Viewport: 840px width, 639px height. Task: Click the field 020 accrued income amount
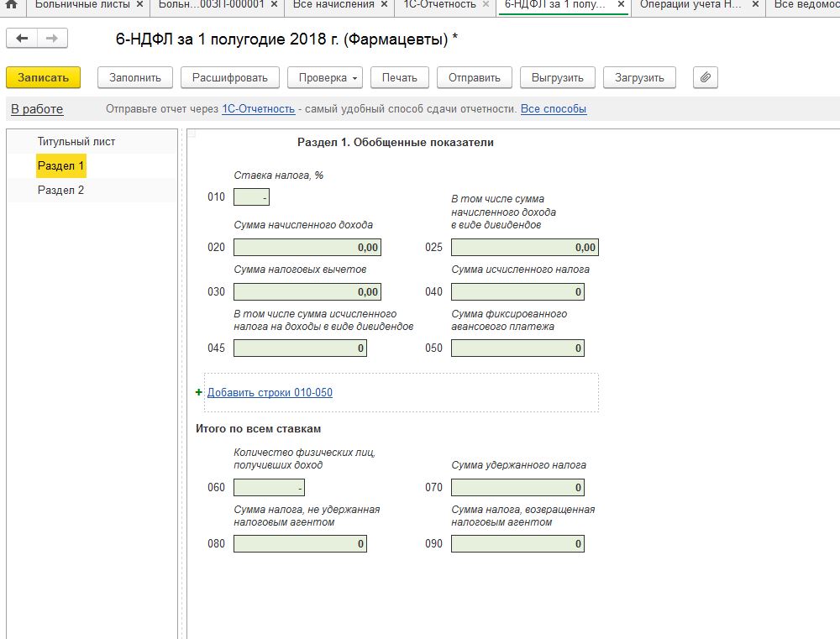click(x=307, y=247)
